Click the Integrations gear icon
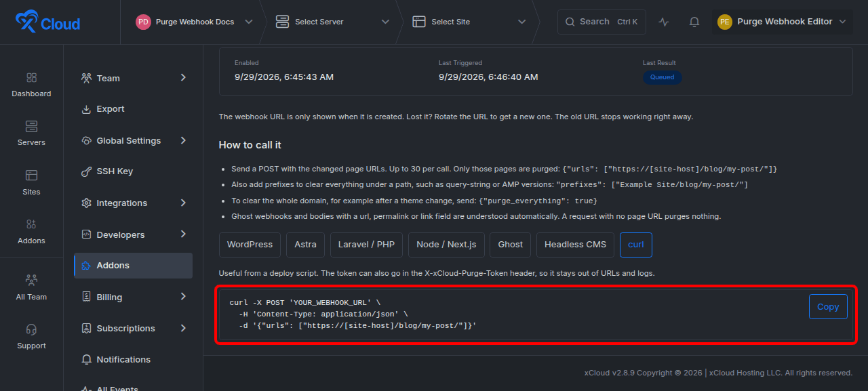This screenshot has height=391, width=868. (86, 203)
